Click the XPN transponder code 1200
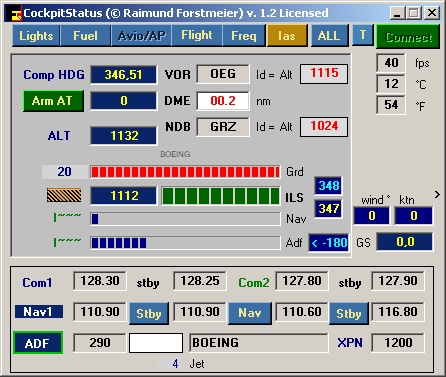The height and width of the screenshot is (377, 446). coord(398,343)
